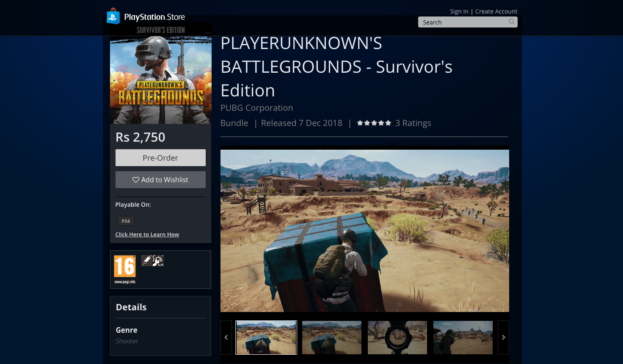Click the violence content descriptor icon
The image size is (623, 364).
coord(146,260)
